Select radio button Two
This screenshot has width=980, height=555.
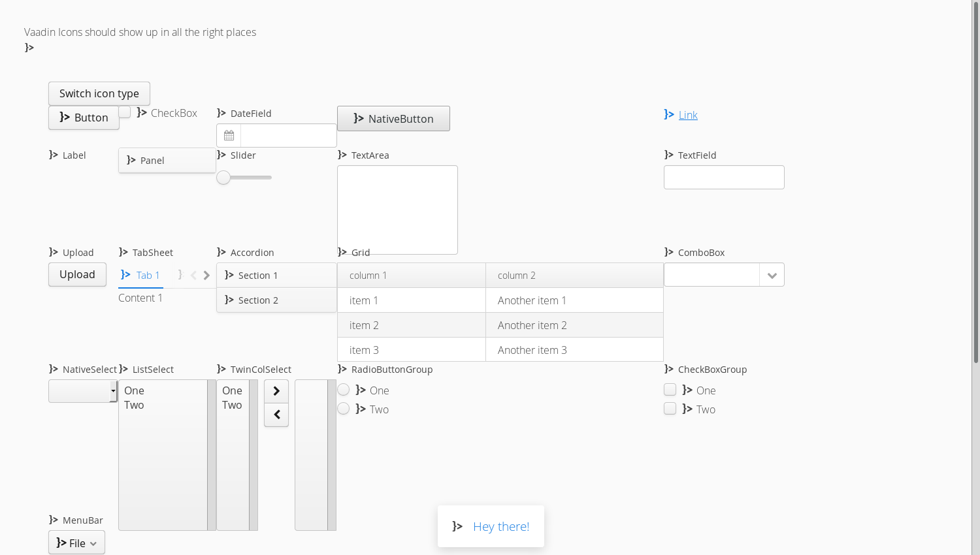pyautogui.click(x=344, y=409)
